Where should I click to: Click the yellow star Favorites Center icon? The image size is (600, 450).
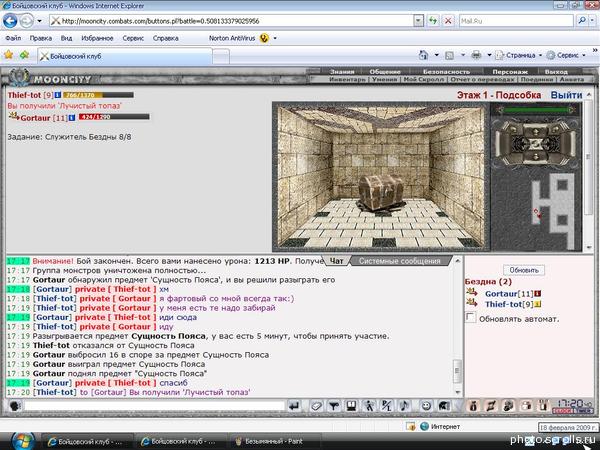click(8, 55)
